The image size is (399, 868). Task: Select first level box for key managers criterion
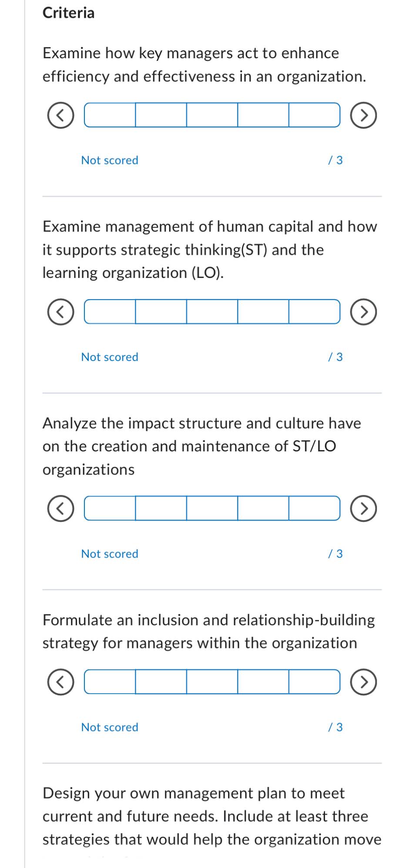110,115
